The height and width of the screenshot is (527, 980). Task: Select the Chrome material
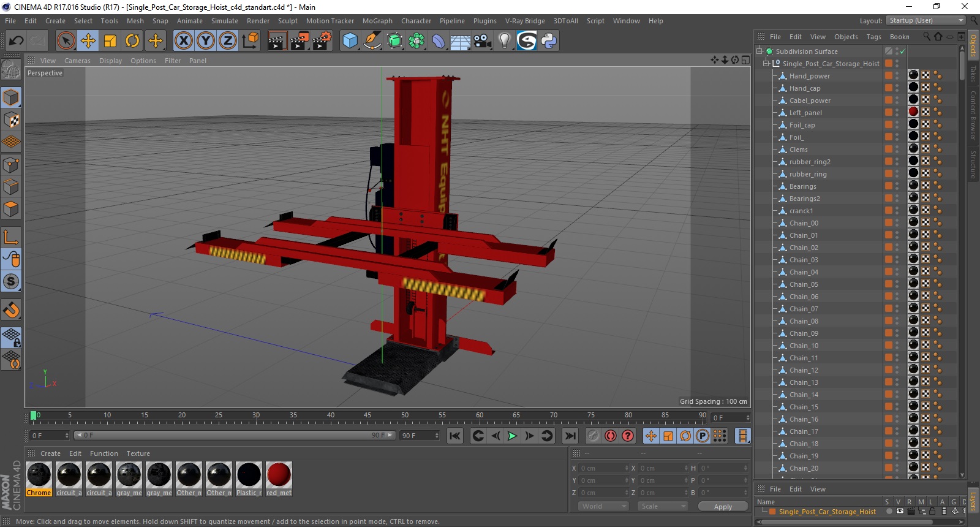[x=39, y=479]
